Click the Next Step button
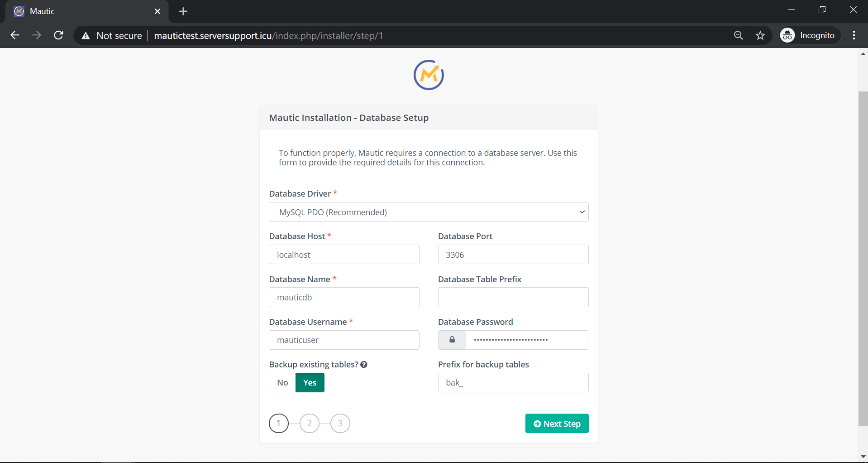This screenshot has height=463, width=868. pyautogui.click(x=557, y=424)
